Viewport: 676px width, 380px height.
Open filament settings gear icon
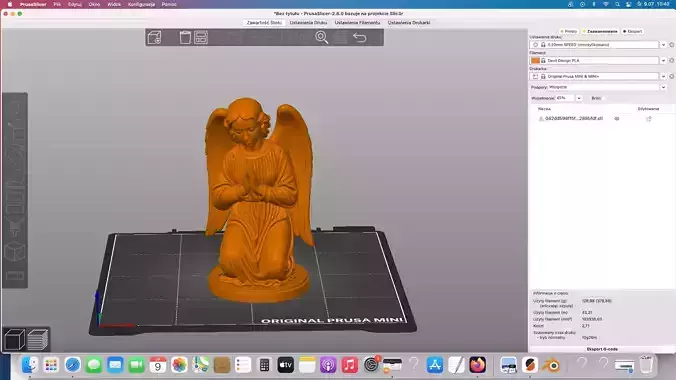671,60
